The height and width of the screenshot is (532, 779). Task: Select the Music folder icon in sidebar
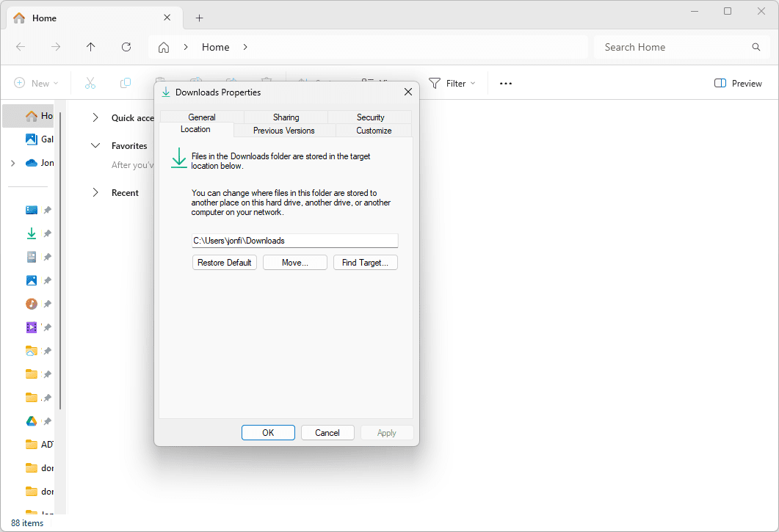[32, 304]
